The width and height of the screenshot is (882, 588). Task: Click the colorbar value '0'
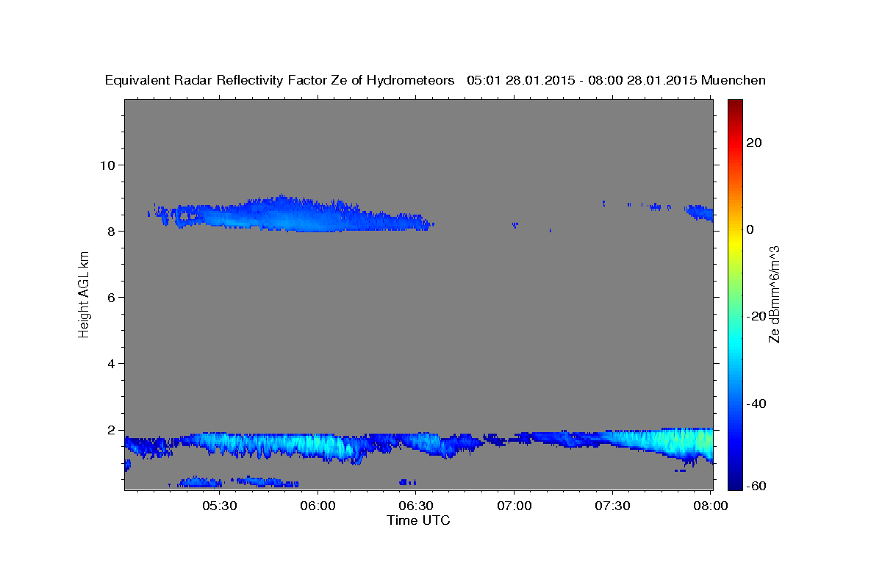coord(750,229)
